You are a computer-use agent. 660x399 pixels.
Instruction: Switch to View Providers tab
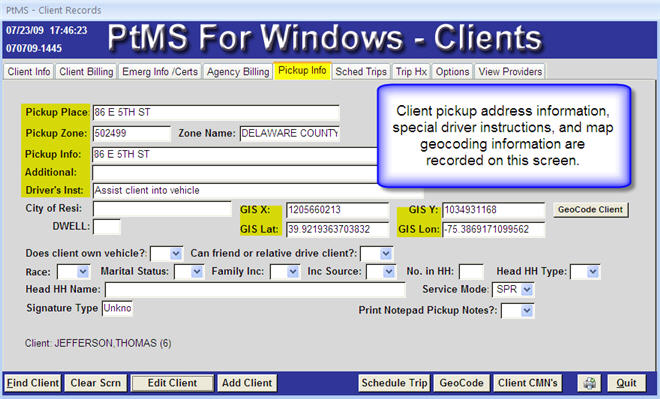pyautogui.click(x=510, y=72)
